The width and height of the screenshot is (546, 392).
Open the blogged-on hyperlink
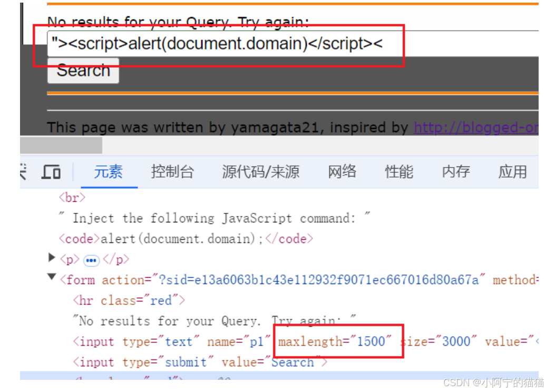pos(476,128)
